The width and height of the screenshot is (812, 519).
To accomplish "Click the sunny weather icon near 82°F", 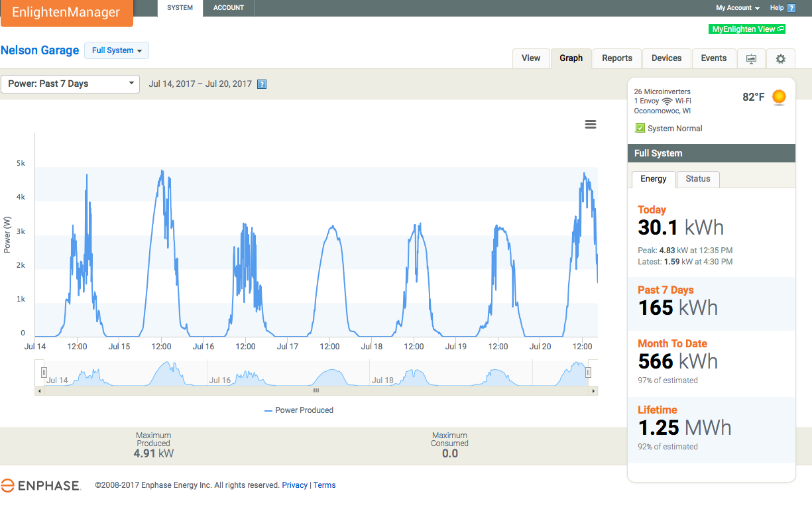I will pos(778,97).
